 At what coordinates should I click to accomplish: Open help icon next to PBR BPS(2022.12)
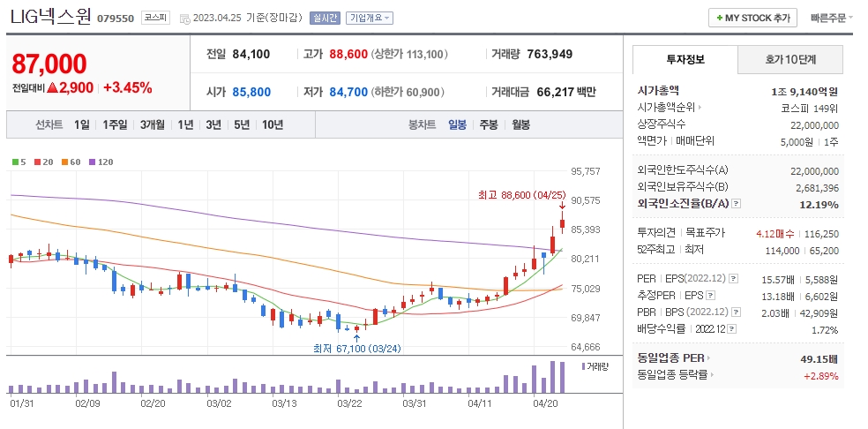click(x=735, y=312)
